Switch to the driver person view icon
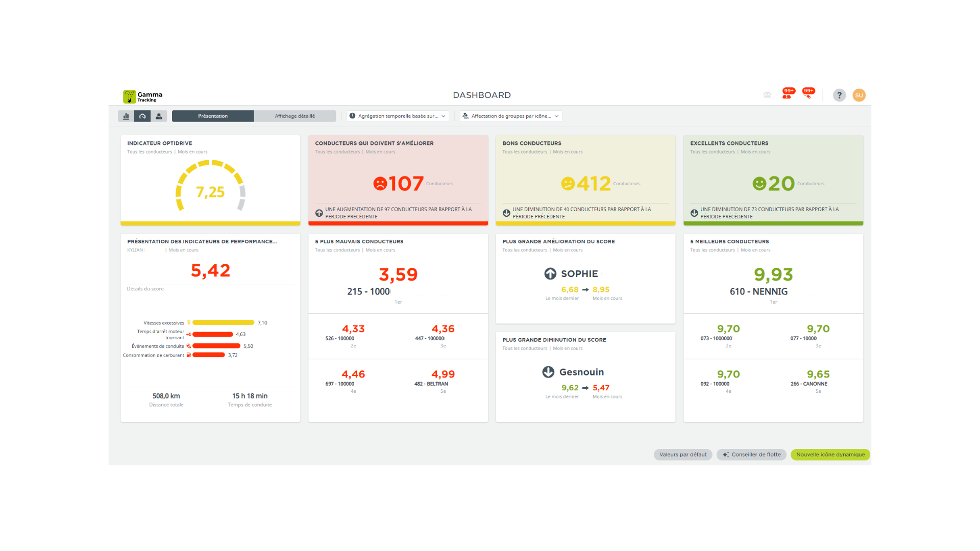This screenshot has height=551, width=980. (x=159, y=116)
